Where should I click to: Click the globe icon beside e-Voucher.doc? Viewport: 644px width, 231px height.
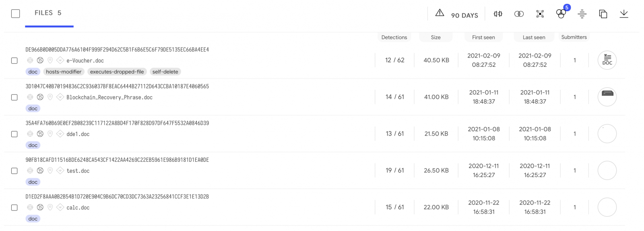[40, 60]
